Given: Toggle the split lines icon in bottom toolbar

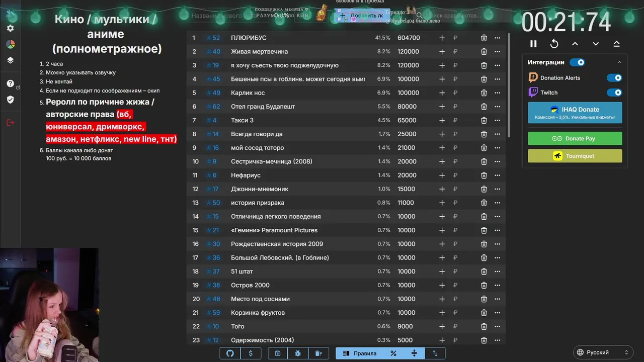Looking at the screenshot, I should 414,353.
